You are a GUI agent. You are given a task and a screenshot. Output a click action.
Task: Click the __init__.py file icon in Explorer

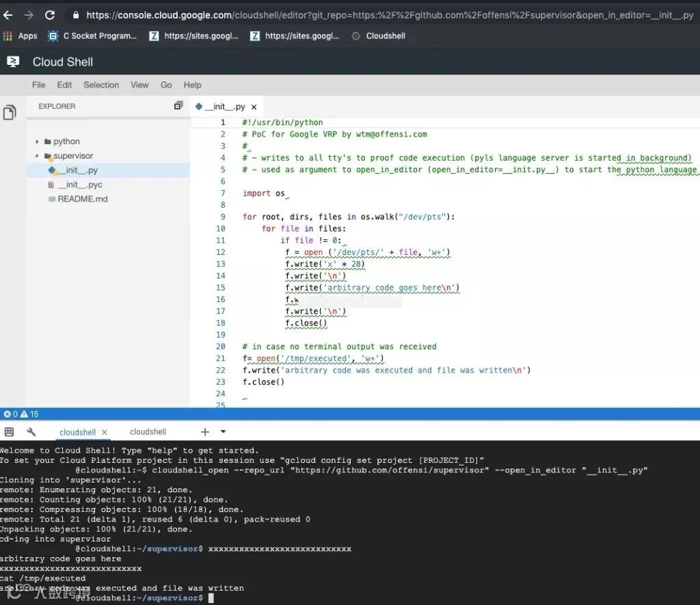[52, 170]
